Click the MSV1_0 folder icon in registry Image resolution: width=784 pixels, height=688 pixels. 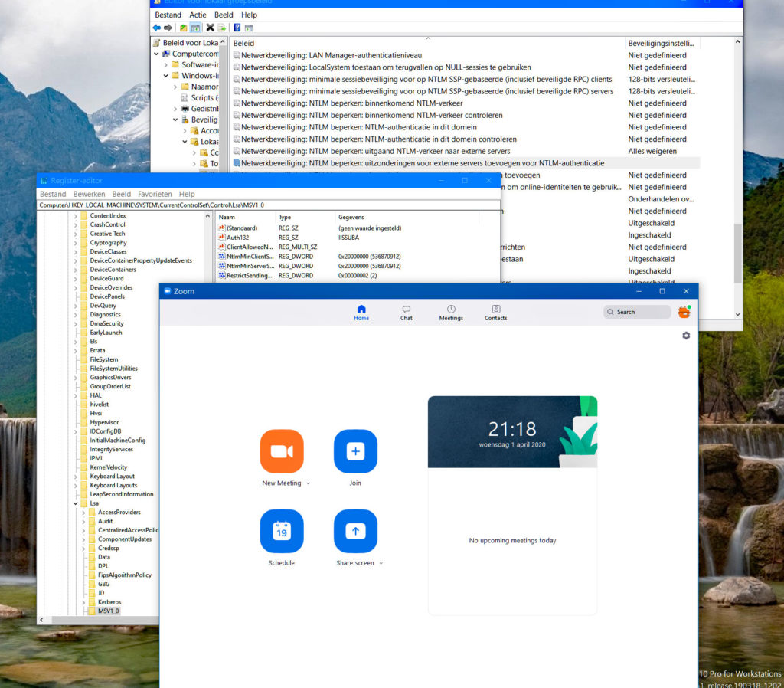(92, 611)
